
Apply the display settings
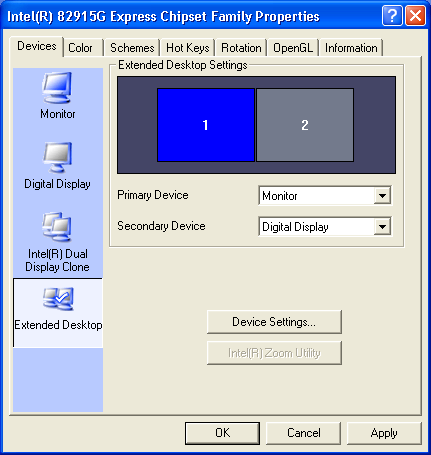point(384,433)
